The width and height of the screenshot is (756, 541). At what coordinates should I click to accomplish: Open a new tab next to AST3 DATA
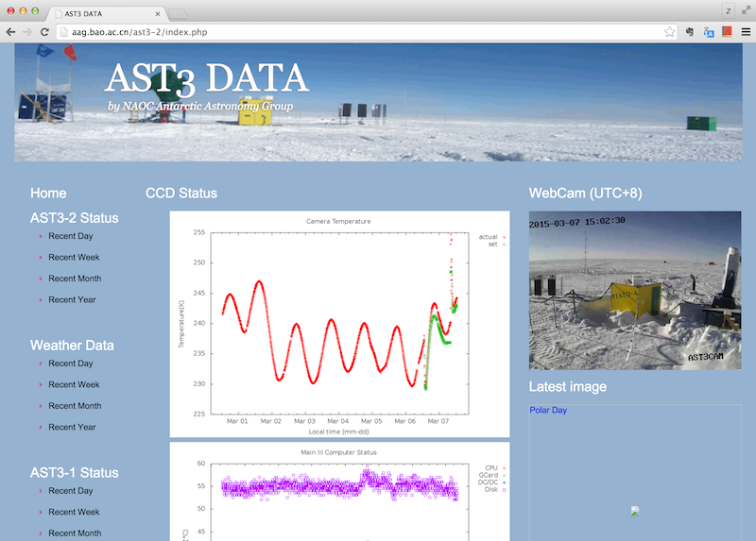[180, 14]
